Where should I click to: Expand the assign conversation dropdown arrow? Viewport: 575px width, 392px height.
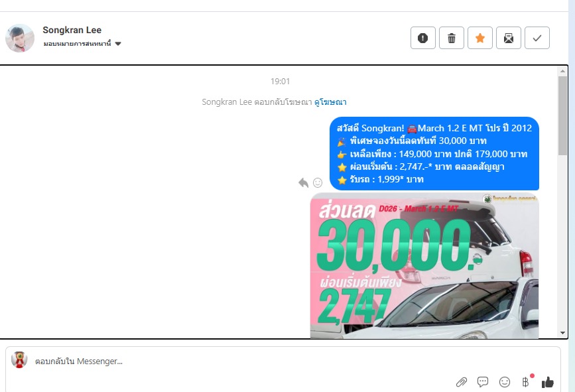point(118,44)
